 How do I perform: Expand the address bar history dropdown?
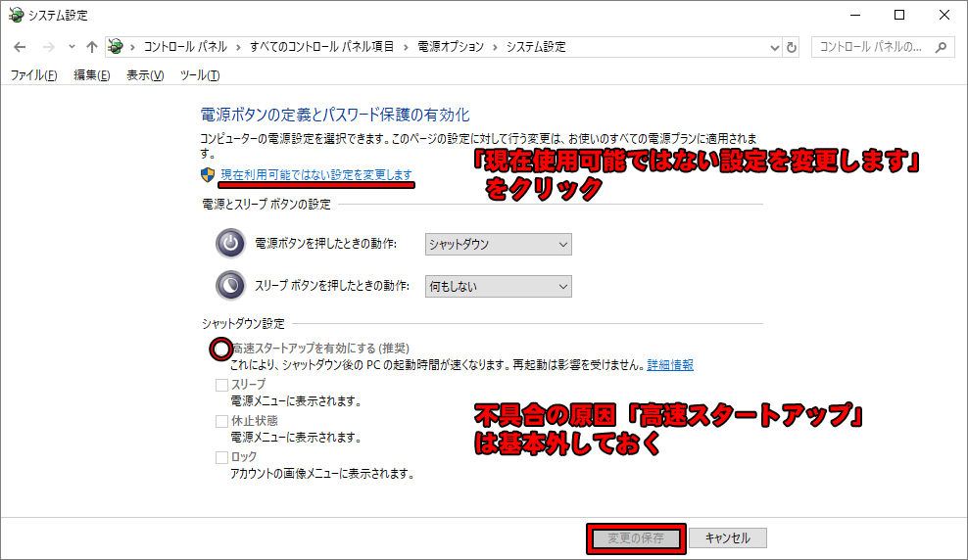775,47
